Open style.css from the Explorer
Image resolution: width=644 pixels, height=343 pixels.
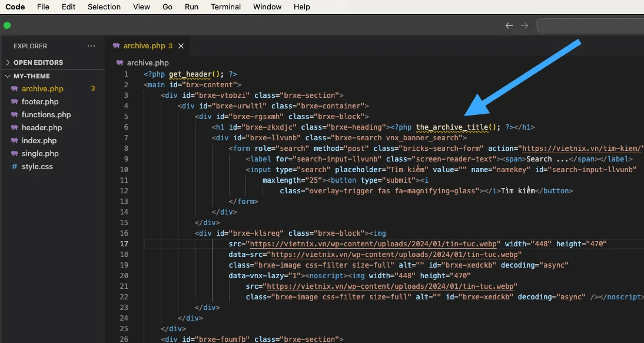37,167
